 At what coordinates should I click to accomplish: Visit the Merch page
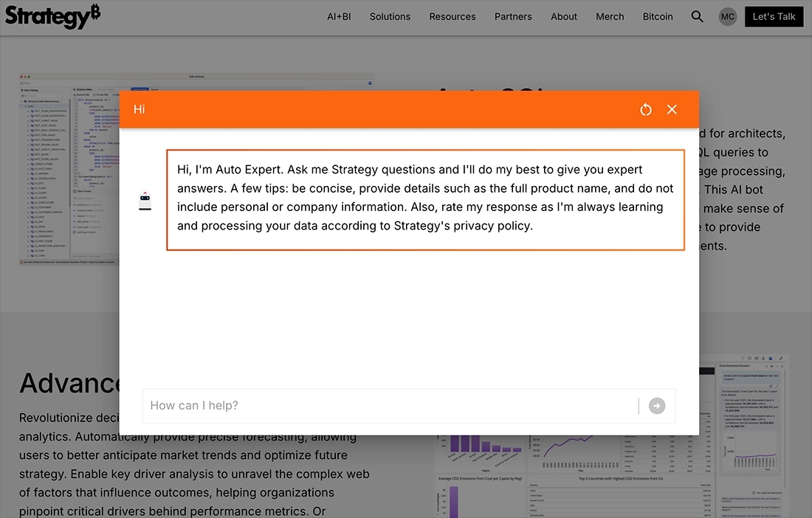coord(610,16)
